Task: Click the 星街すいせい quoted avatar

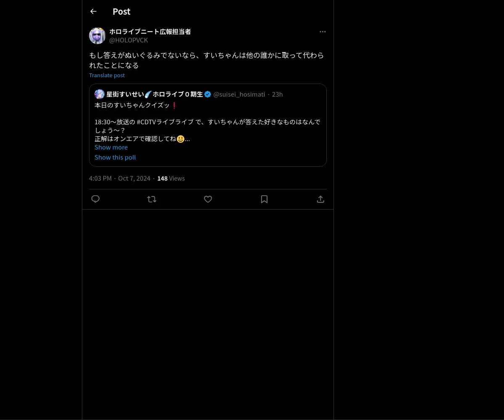Action: (100, 94)
